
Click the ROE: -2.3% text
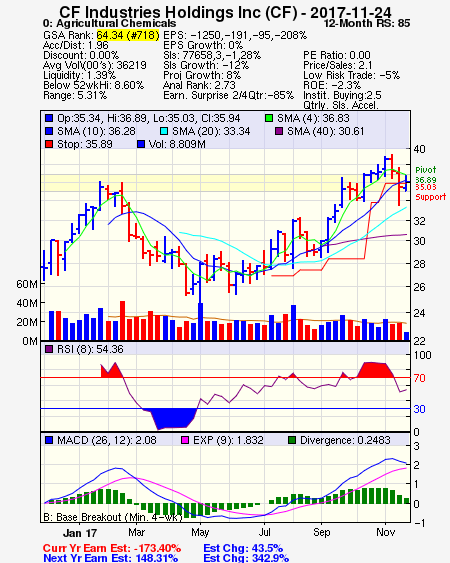pos(332,85)
